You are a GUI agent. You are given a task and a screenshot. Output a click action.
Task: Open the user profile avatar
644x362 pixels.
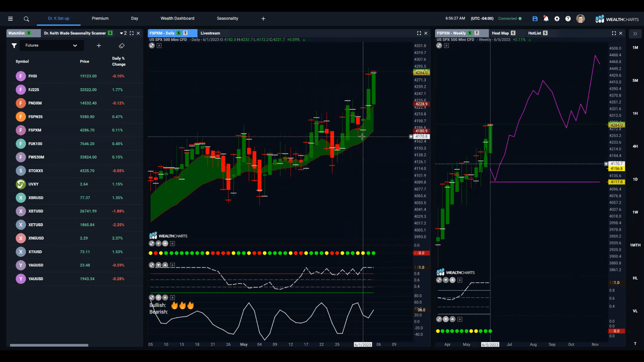(x=581, y=19)
